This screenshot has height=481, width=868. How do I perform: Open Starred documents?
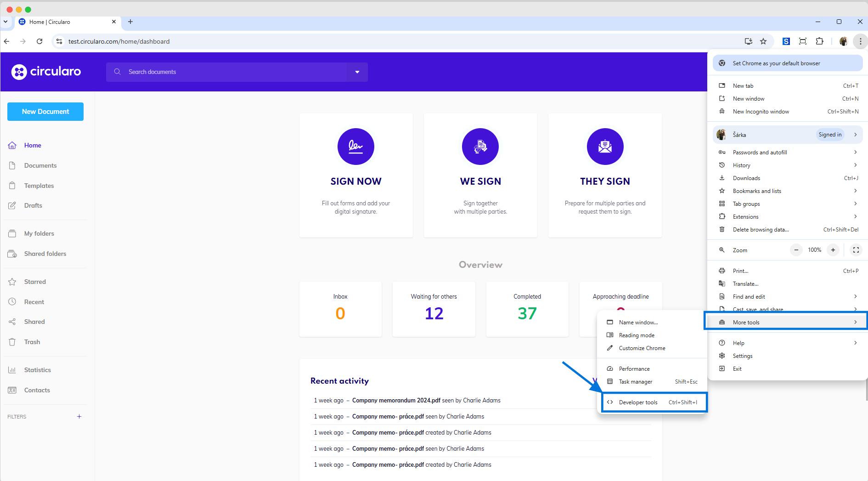pos(35,282)
